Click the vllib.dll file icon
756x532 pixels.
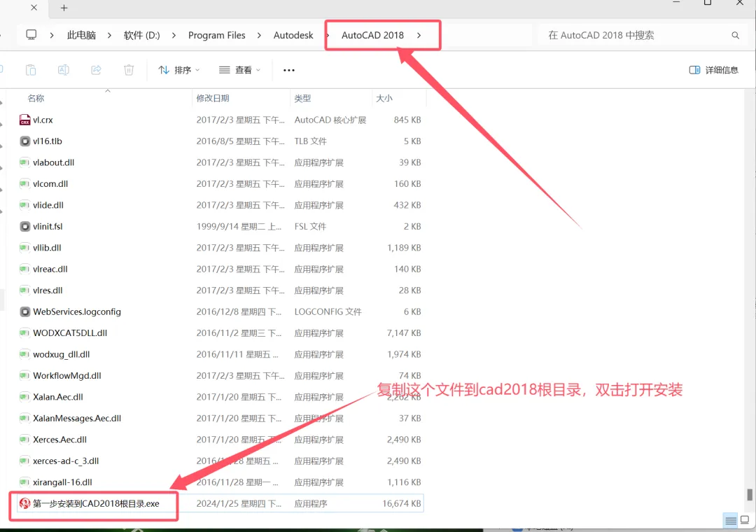[x=25, y=248]
